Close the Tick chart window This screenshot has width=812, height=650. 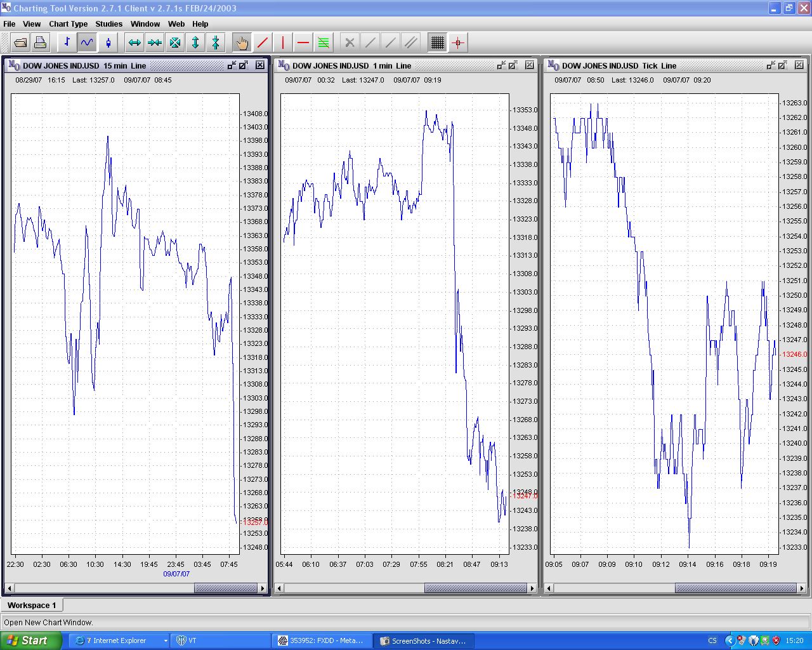click(799, 65)
